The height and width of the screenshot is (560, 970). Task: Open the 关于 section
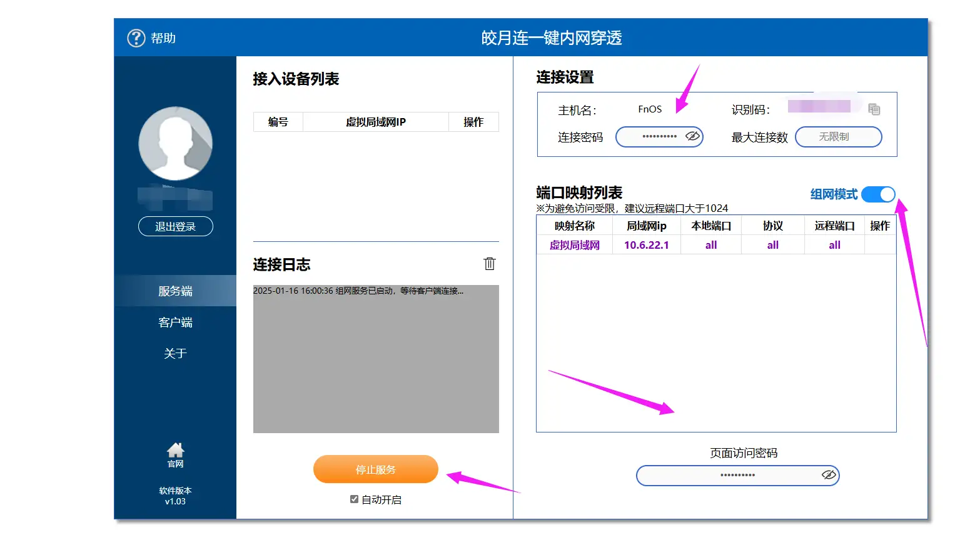[175, 353]
